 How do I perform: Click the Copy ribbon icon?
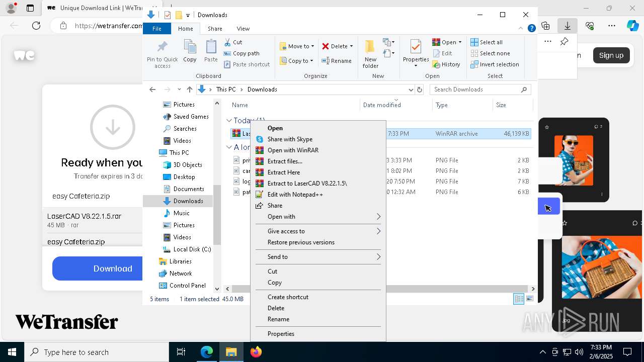pyautogui.click(x=190, y=47)
